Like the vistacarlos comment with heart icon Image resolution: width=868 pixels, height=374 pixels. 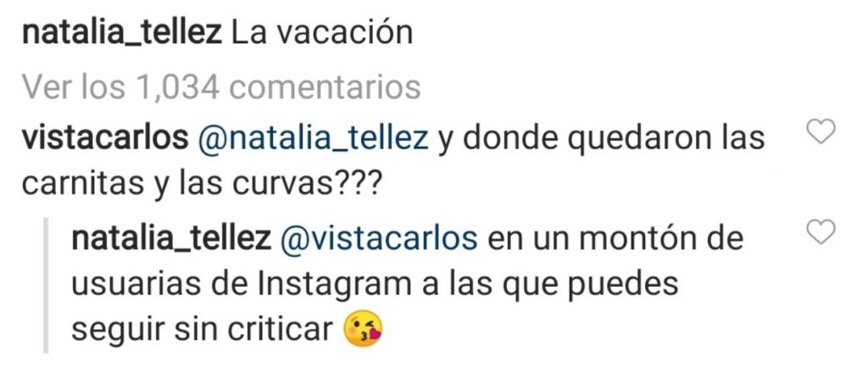(821, 132)
